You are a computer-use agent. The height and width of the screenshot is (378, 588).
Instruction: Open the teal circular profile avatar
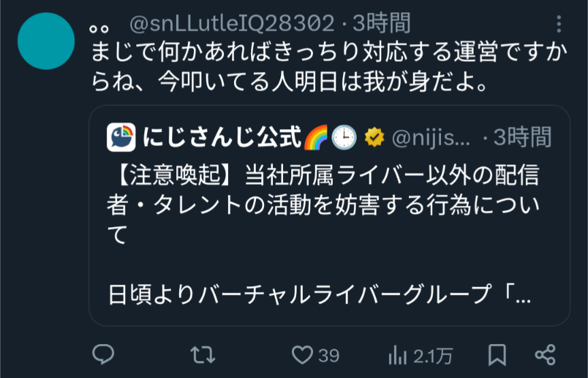[x=46, y=41]
